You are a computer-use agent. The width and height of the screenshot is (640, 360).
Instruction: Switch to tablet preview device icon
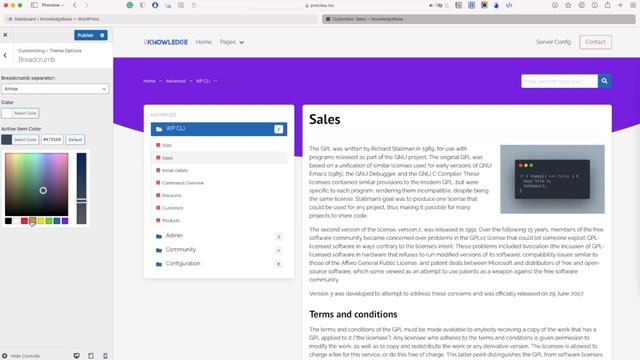91,356
